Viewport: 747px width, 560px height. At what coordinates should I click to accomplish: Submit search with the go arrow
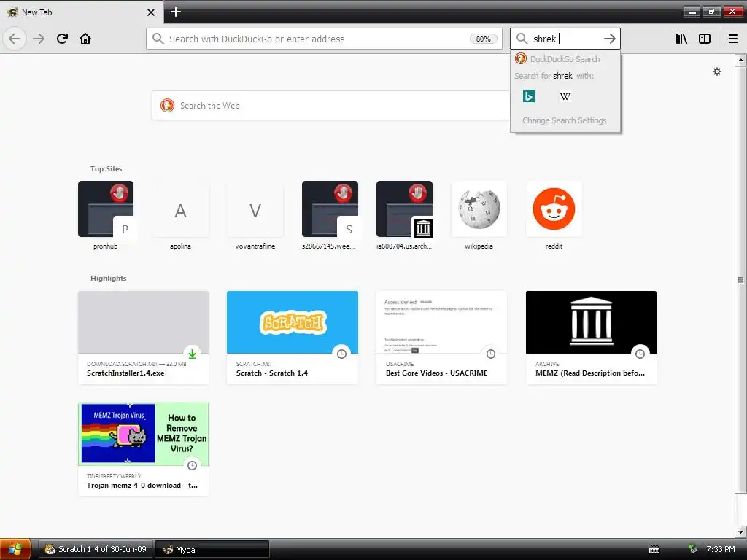click(610, 39)
